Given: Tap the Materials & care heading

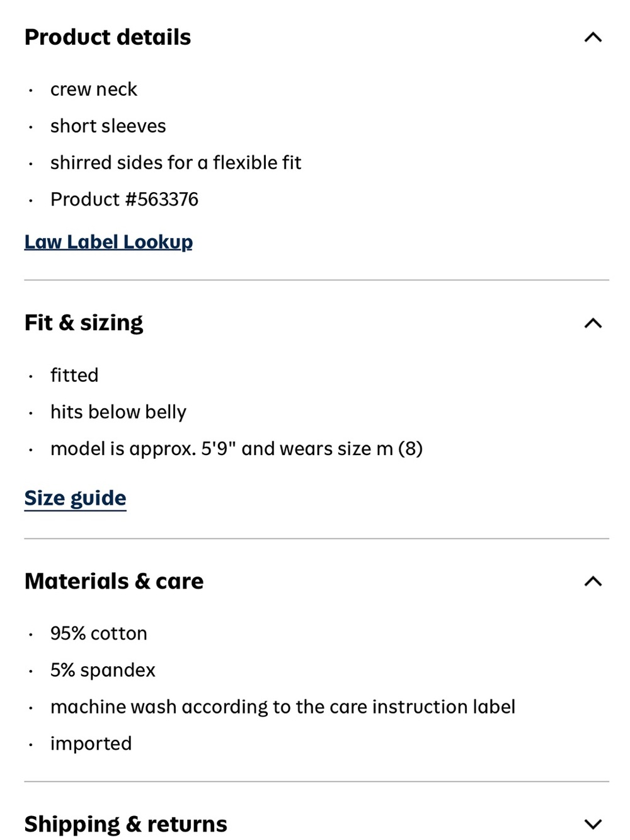Looking at the screenshot, I should (114, 581).
